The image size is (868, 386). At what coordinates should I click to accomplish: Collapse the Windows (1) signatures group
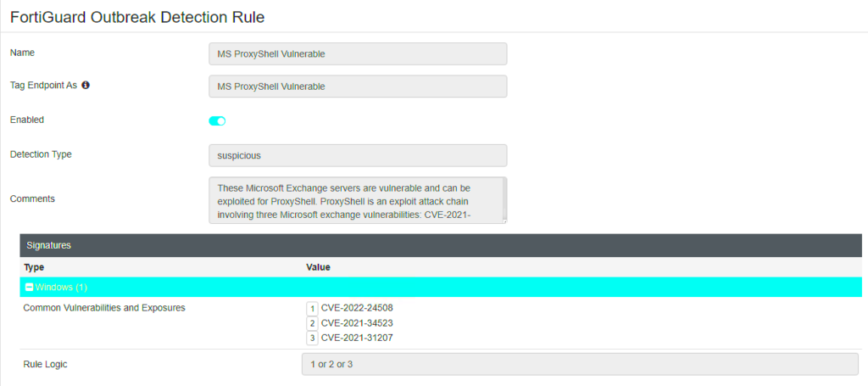(30, 288)
